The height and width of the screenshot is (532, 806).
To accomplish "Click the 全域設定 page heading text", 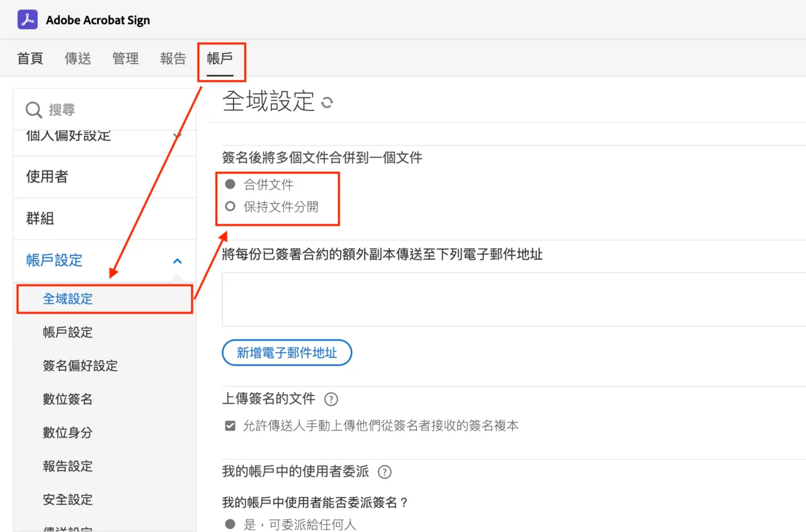I will click(268, 101).
